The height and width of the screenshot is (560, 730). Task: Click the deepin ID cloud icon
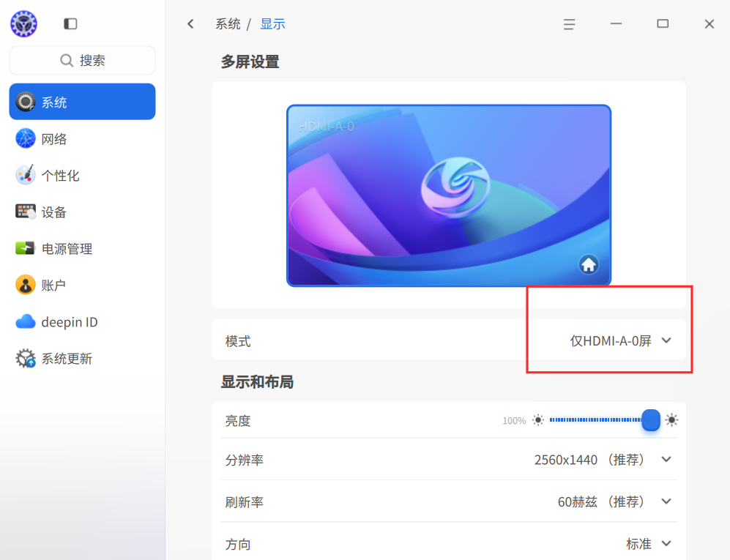pyautogui.click(x=26, y=321)
